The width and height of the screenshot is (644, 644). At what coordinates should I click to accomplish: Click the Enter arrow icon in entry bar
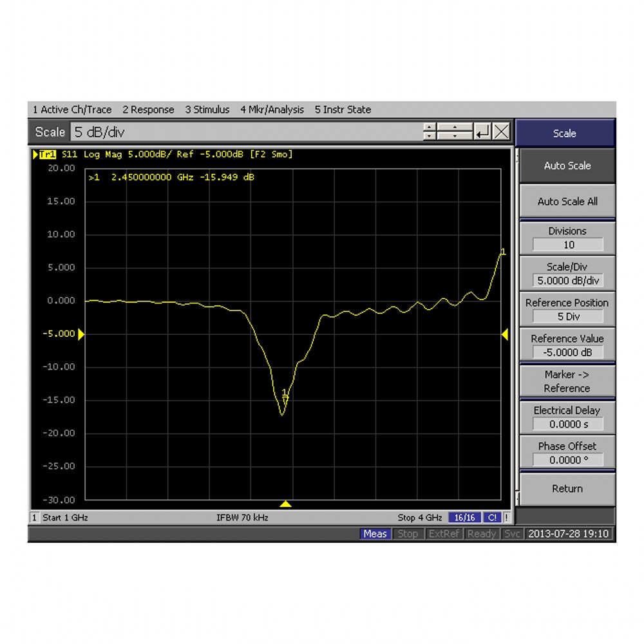(x=482, y=132)
